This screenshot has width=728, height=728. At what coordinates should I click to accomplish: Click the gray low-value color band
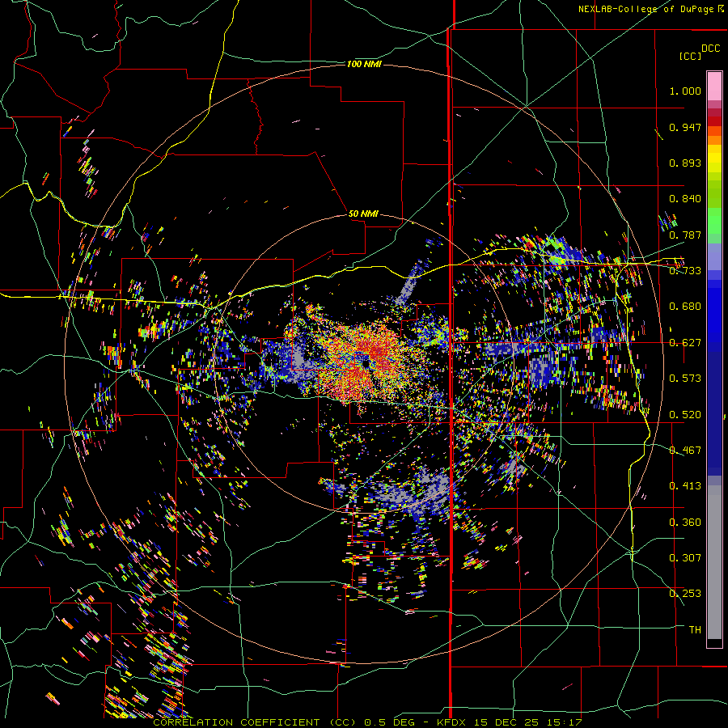714,562
